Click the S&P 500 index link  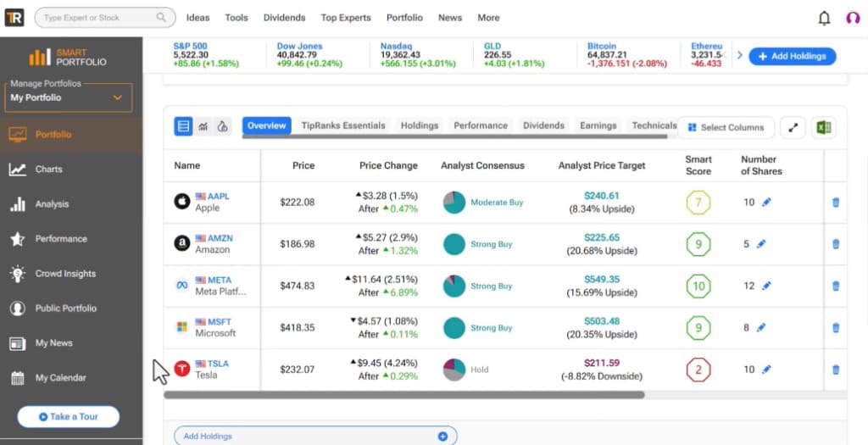click(x=191, y=46)
